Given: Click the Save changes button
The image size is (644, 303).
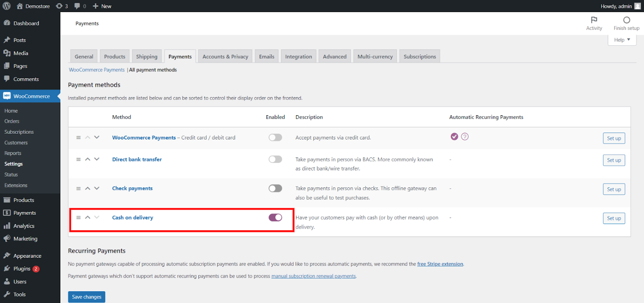Looking at the screenshot, I should pos(87,297).
